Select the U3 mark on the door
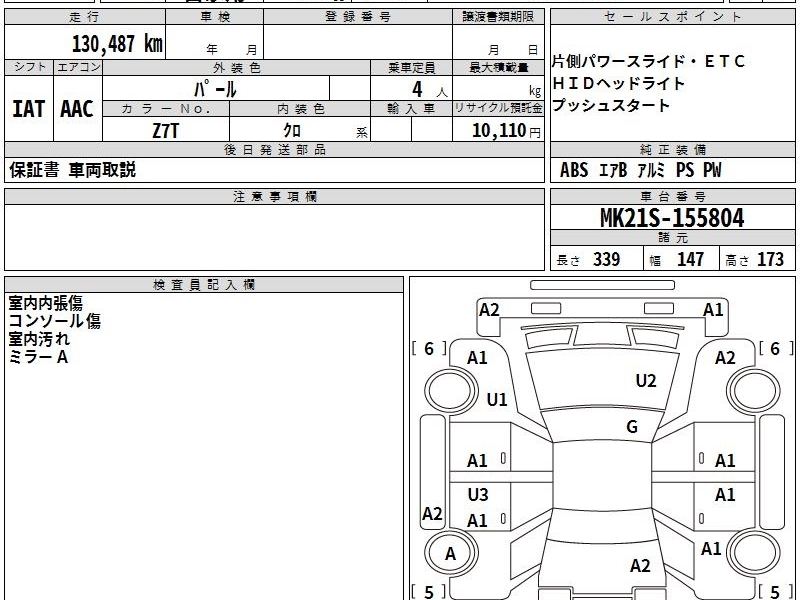This screenshot has width=800, height=600. pos(478,494)
